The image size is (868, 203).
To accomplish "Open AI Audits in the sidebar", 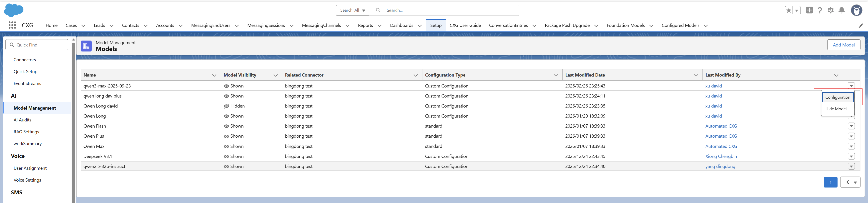I will (x=22, y=120).
